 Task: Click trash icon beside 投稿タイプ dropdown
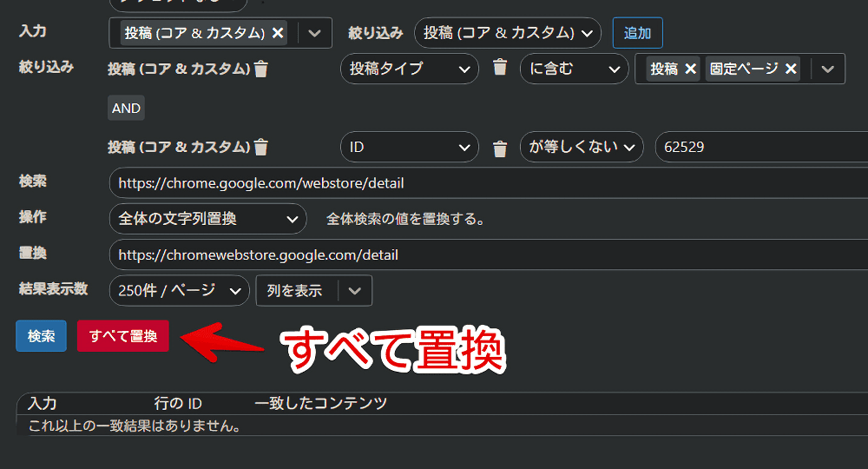point(499,68)
